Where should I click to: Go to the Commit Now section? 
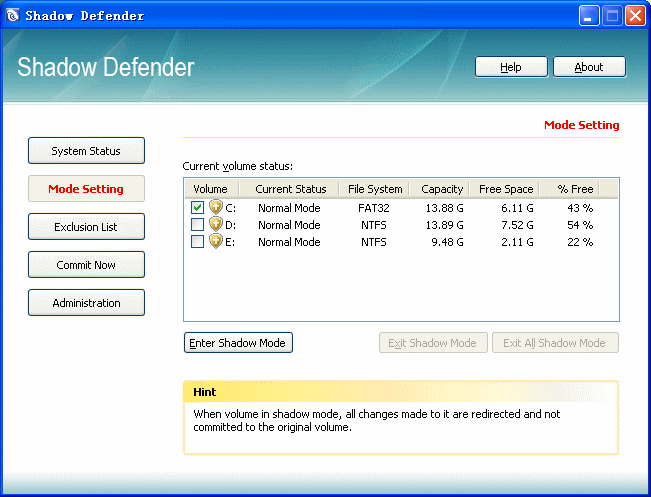(86, 264)
